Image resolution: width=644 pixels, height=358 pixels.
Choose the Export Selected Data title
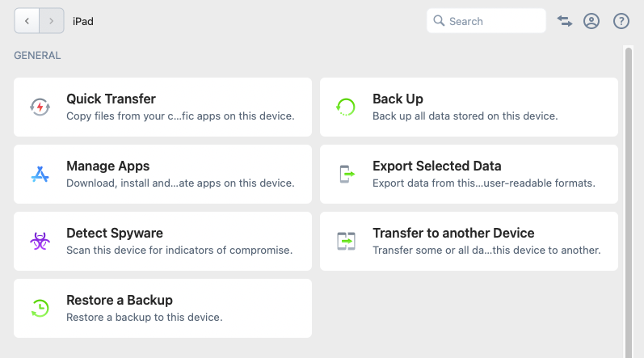[x=437, y=166]
